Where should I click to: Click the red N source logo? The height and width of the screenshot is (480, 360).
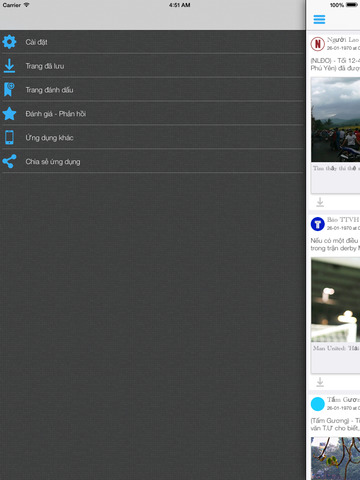[x=318, y=44]
